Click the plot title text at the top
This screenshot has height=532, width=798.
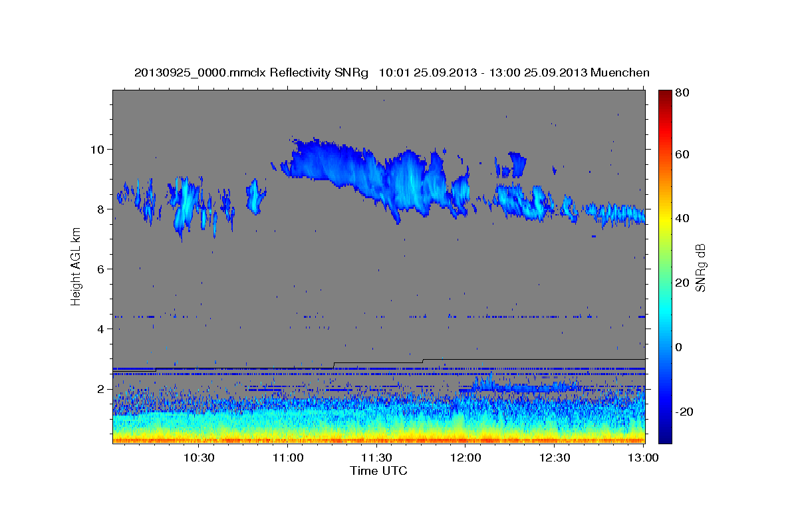point(392,72)
